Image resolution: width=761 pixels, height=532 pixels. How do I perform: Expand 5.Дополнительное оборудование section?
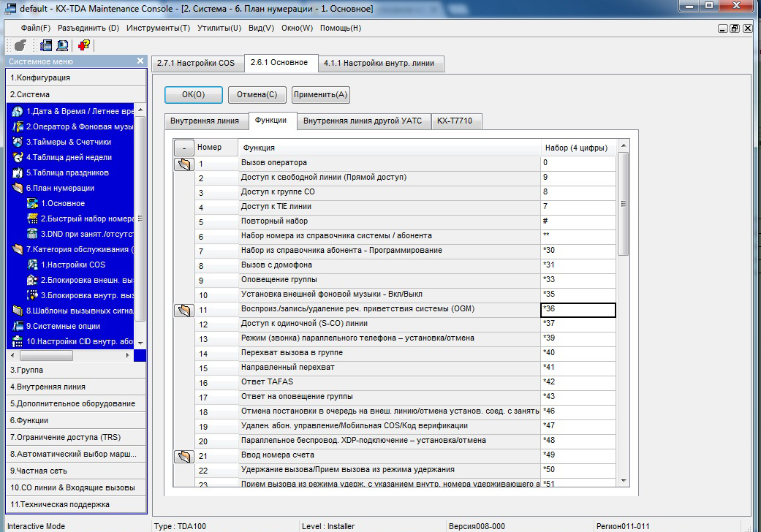click(77, 403)
